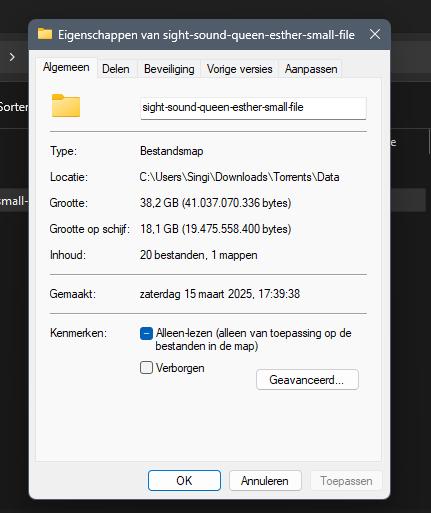Enable the Verborgen checkbox
The image size is (431, 513).
pos(146,368)
